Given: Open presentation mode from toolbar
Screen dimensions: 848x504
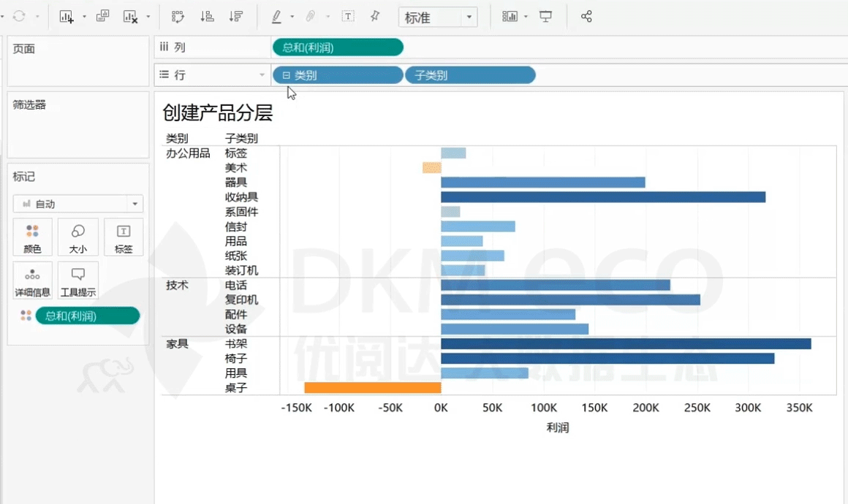Looking at the screenshot, I should coord(545,17).
